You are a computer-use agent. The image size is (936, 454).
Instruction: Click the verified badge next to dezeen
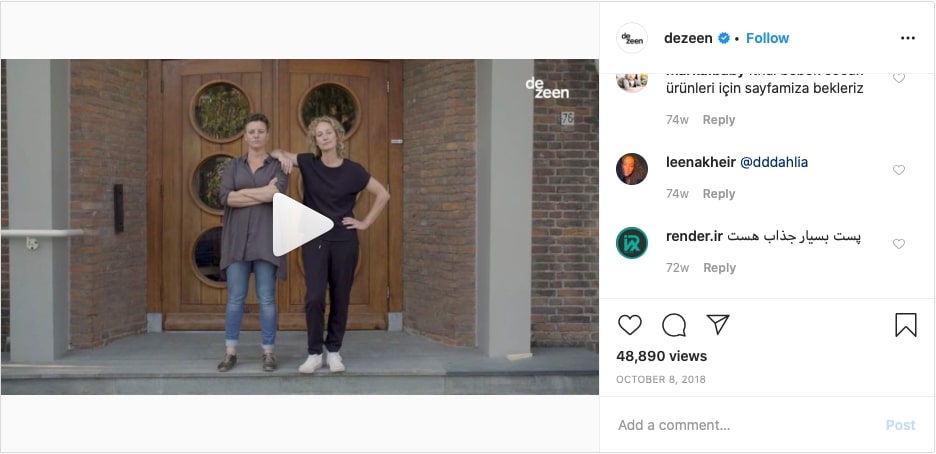pyautogui.click(x=723, y=38)
